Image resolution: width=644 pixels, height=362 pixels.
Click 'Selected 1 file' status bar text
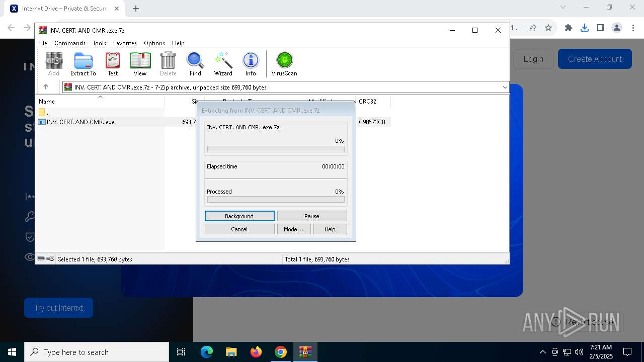[x=95, y=259]
